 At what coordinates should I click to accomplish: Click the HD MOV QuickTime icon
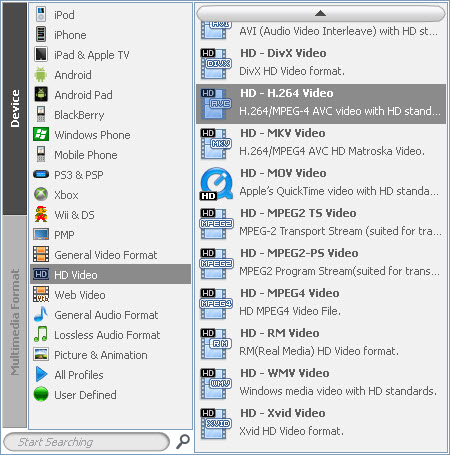(x=216, y=184)
